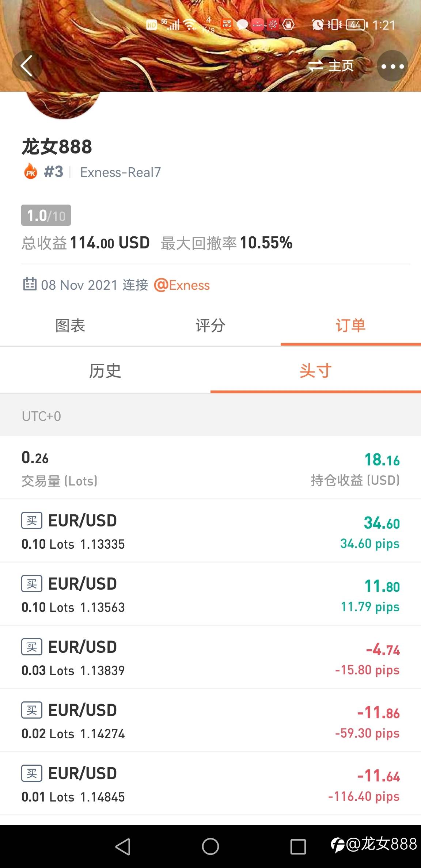
Task: Tap the back arrow icon
Action: point(27,66)
